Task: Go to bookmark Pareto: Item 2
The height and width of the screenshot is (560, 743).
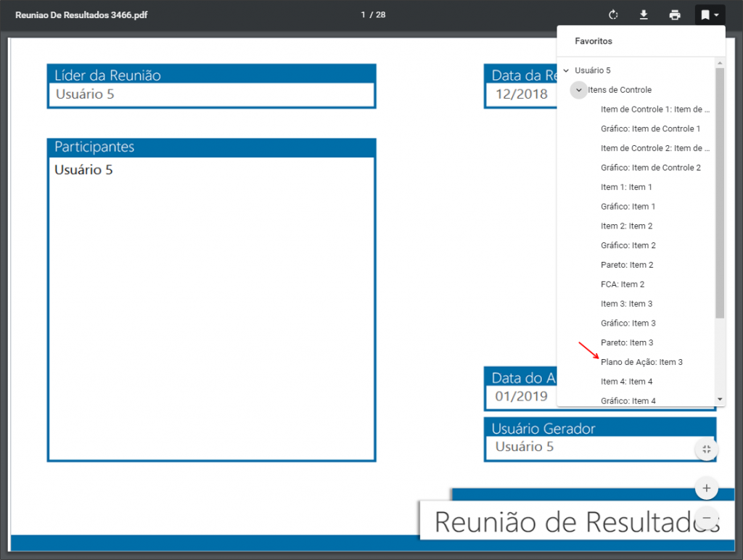Action: [627, 265]
